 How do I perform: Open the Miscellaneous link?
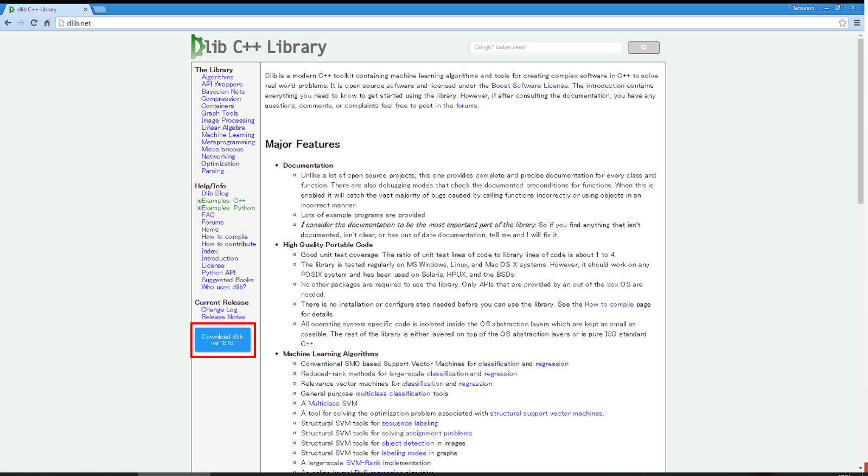(x=222, y=149)
